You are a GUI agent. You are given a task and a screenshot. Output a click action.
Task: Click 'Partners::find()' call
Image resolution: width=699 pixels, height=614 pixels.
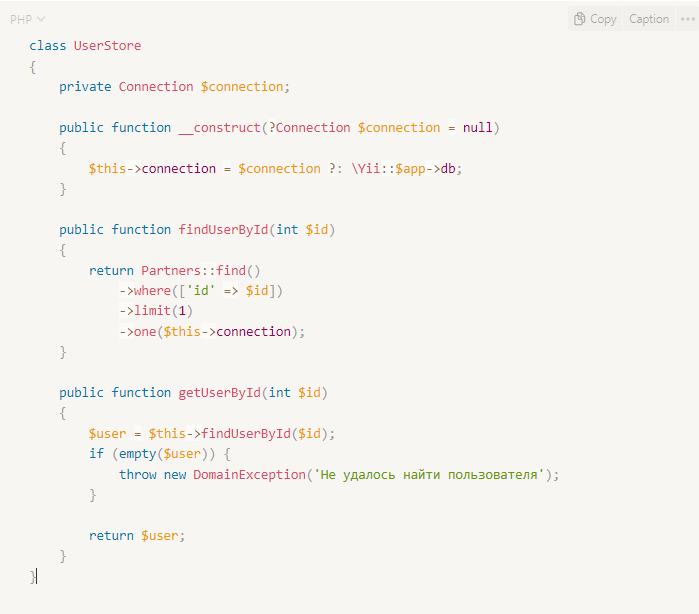(201, 271)
